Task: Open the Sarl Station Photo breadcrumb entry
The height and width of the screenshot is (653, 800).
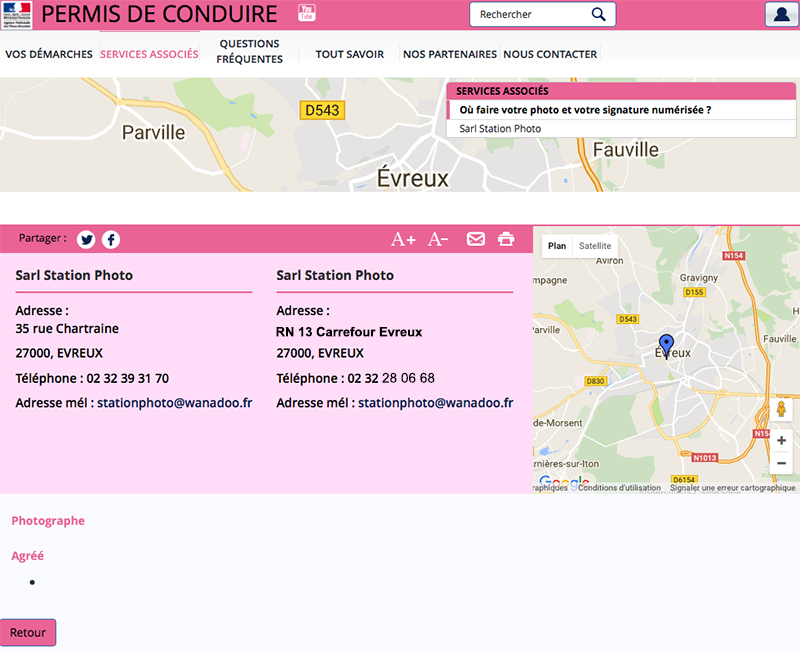Action: 500,129
